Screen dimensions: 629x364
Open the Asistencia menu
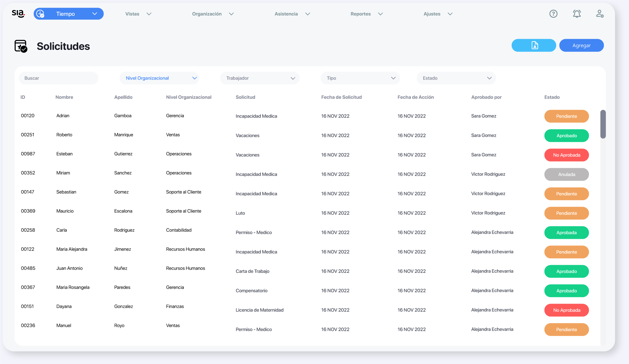tap(292, 14)
